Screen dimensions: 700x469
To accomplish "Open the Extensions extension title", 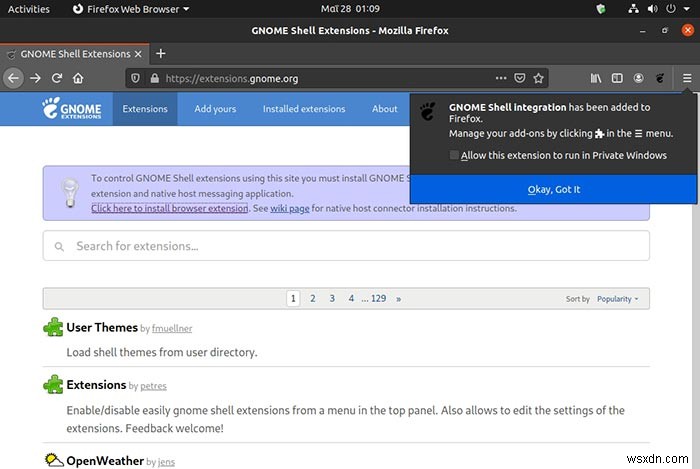I will click(96, 385).
